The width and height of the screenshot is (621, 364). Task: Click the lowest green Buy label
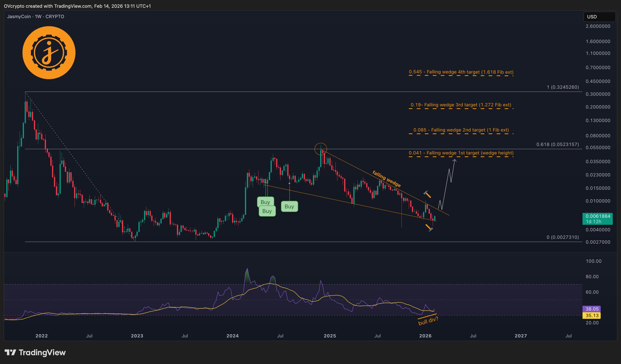(x=267, y=211)
